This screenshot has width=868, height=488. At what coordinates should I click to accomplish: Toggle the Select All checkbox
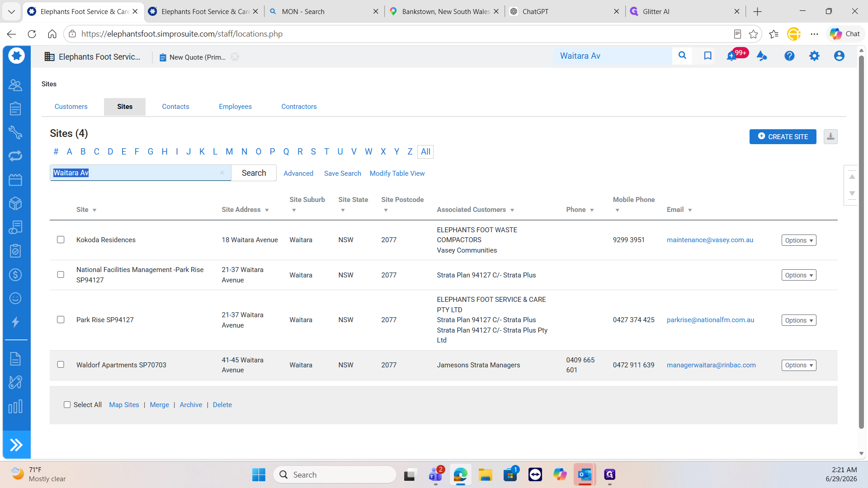click(67, 405)
